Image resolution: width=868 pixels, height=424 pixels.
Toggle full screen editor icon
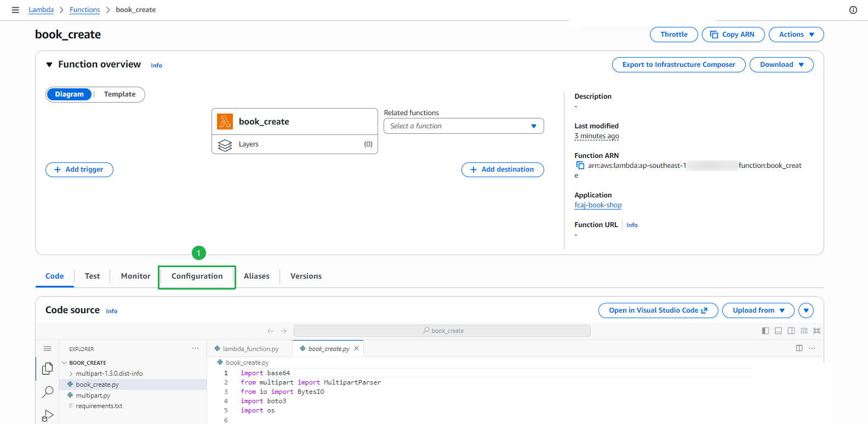click(x=816, y=331)
